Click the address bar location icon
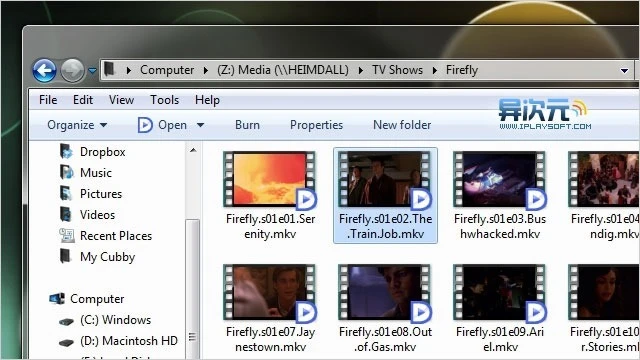Viewport: 640px width, 360px height. pos(109,69)
